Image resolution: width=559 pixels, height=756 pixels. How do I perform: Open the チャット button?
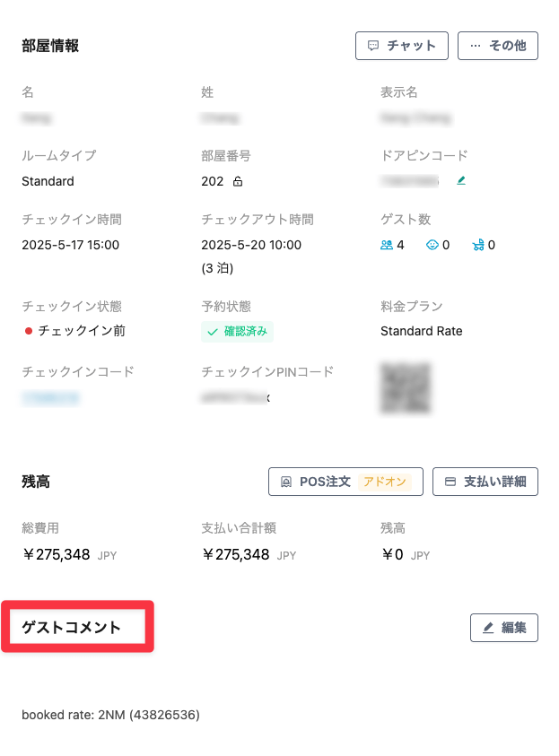point(402,46)
